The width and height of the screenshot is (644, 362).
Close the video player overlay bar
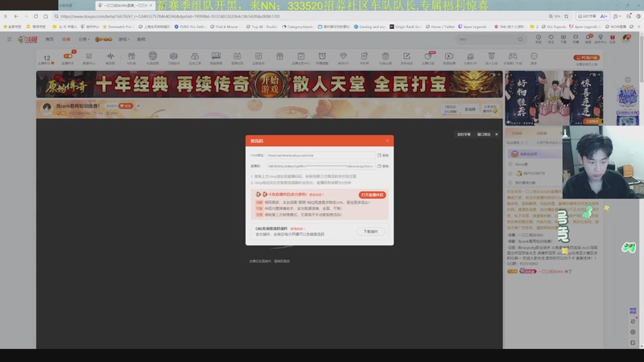(x=496, y=134)
